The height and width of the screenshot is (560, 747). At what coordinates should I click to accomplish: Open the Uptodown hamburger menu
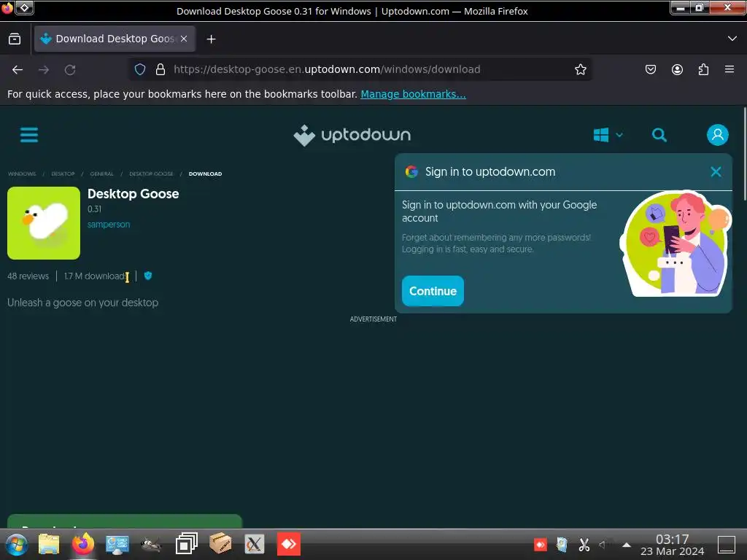(29, 135)
